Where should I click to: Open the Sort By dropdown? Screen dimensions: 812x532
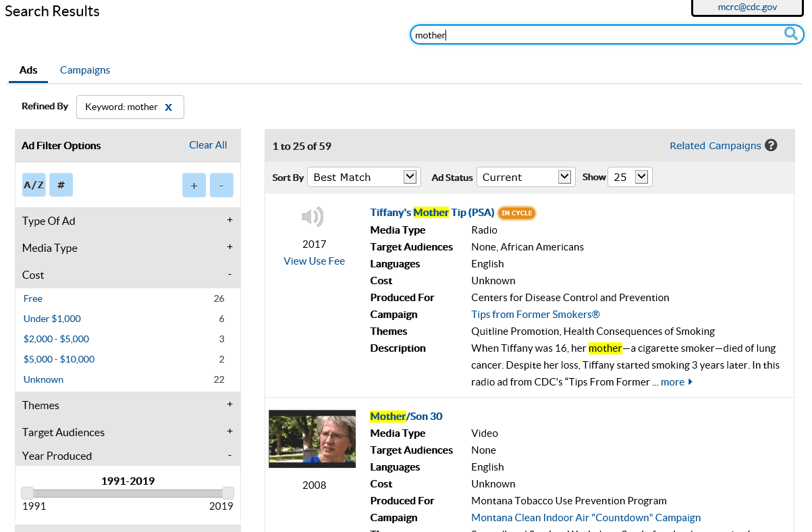364,177
